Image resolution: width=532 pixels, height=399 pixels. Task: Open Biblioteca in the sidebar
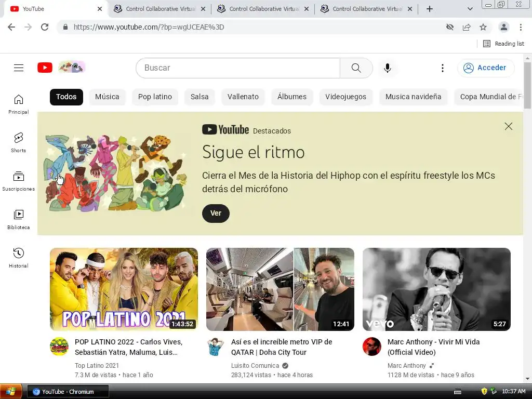(19, 220)
